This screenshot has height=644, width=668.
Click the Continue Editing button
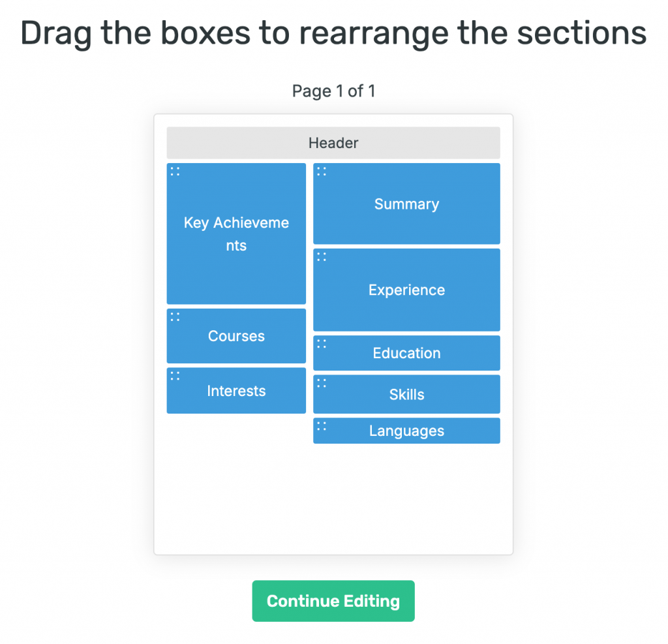point(333,601)
